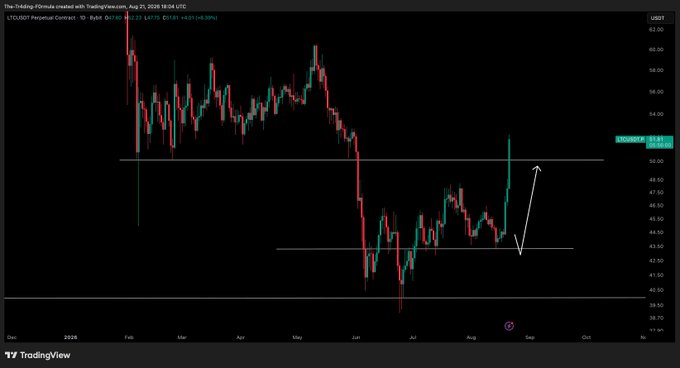Image resolution: width=680 pixels, height=368 pixels.
Task: Click the purple lightning event marker icon
Action: (x=509, y=326)
